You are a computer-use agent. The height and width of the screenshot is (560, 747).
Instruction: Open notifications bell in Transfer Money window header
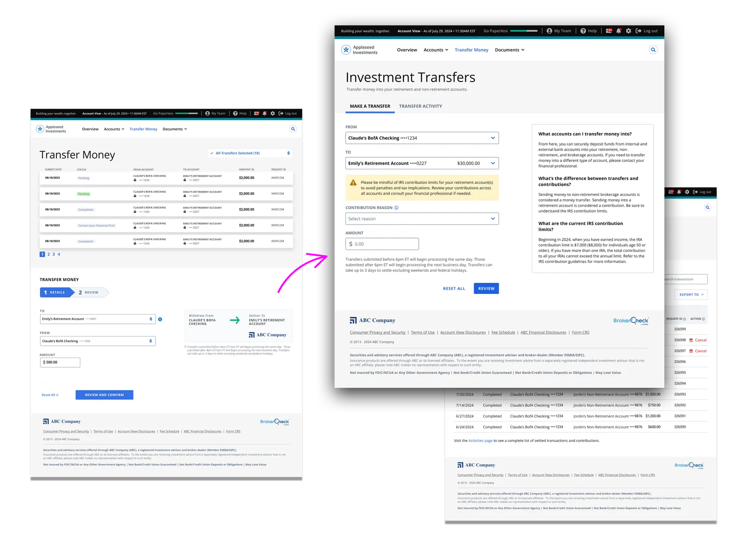[x=265, y=113]
